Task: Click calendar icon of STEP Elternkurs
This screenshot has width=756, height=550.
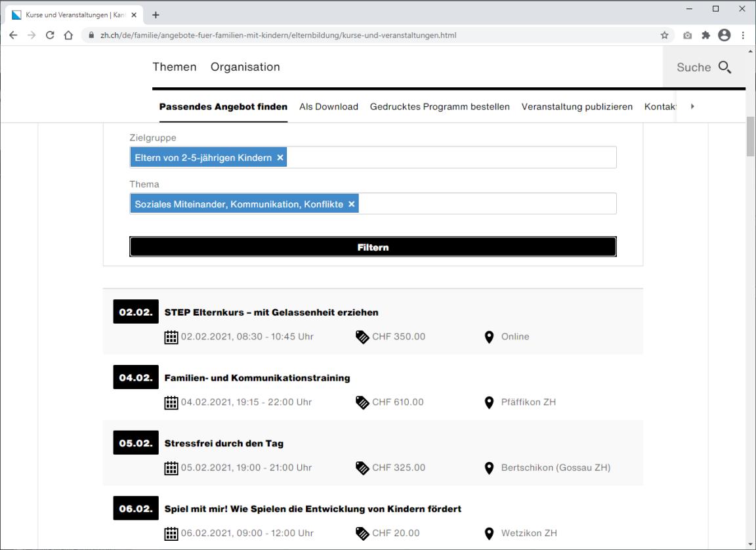Action: click(x=171, y=337)
